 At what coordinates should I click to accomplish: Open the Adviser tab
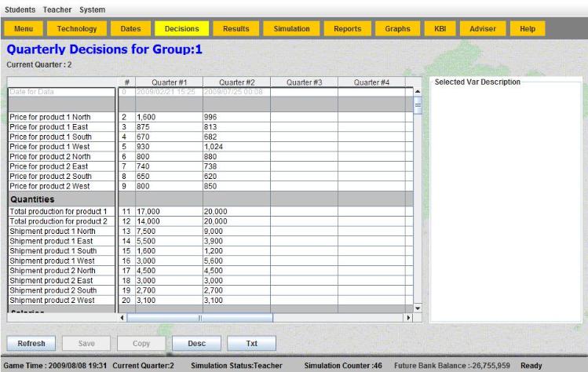pos(483,29)
